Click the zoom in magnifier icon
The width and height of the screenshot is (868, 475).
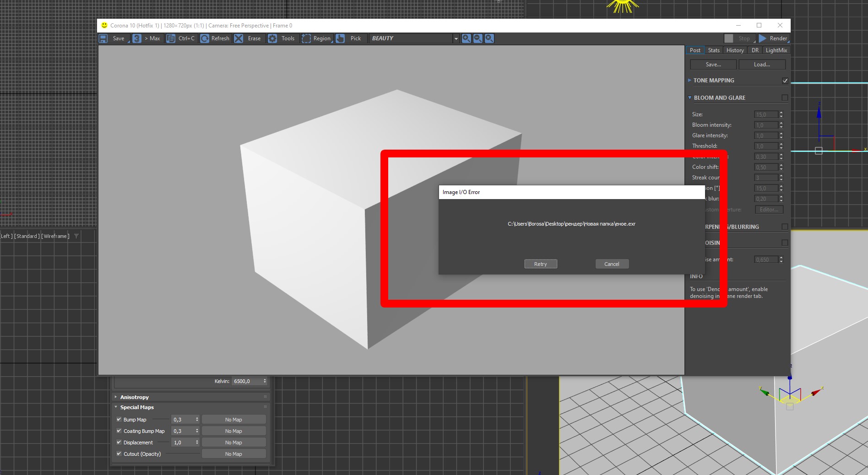466,38
